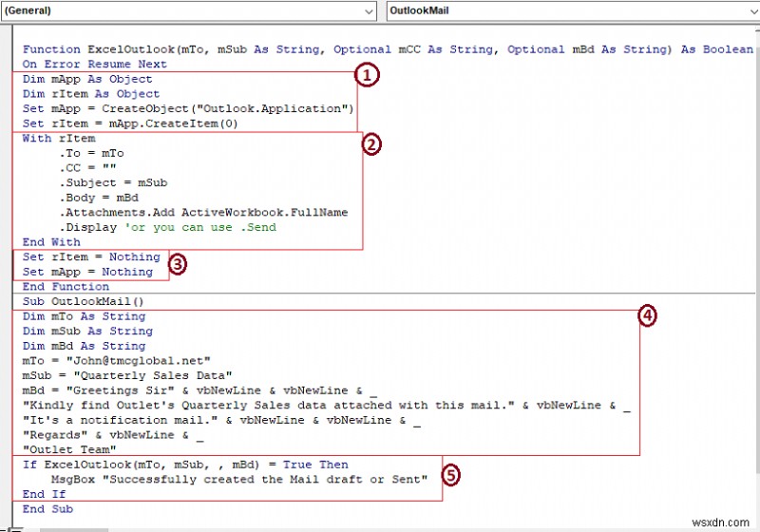Click the 'End Sub' line

(48, 509)
